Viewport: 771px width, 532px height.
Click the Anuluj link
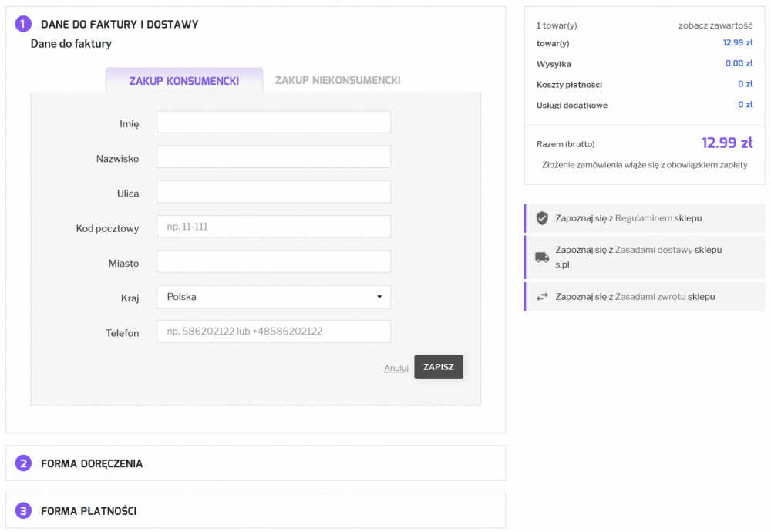[x=396, y=368]
